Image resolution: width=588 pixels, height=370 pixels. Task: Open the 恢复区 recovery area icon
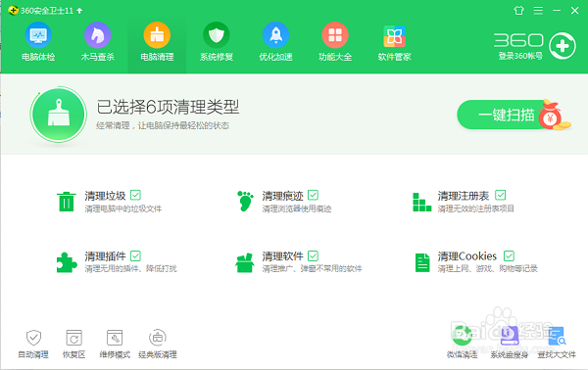click(x=73, y=338)
